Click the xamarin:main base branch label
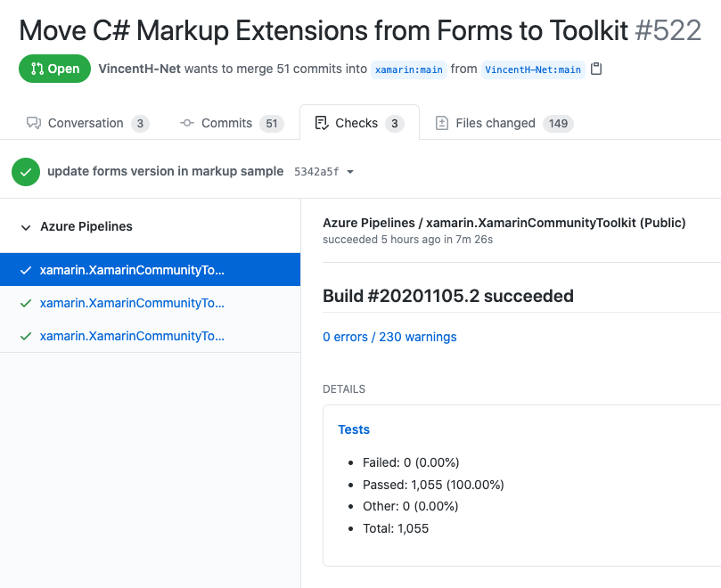 click(x=409, y=69)
